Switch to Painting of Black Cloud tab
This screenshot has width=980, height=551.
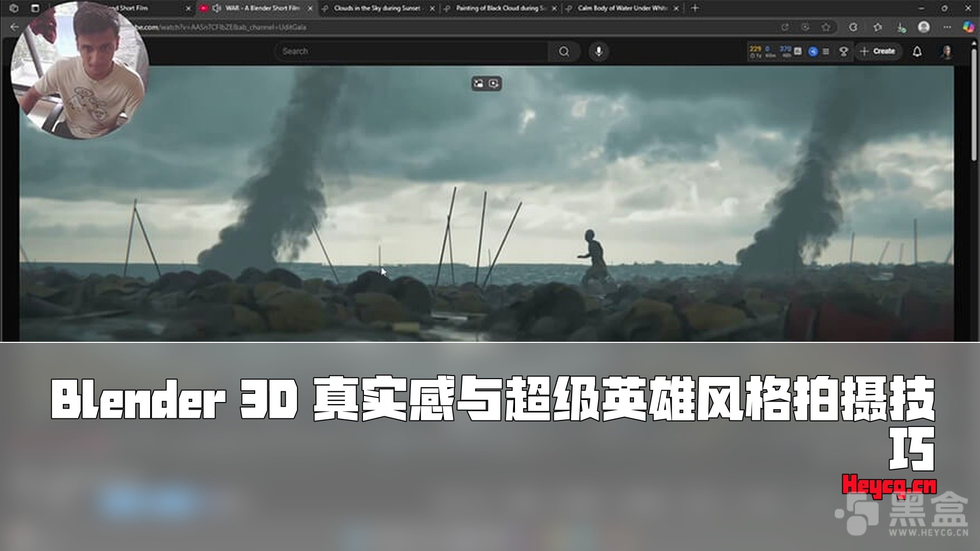pyautogui.click(x=500, y=8)
